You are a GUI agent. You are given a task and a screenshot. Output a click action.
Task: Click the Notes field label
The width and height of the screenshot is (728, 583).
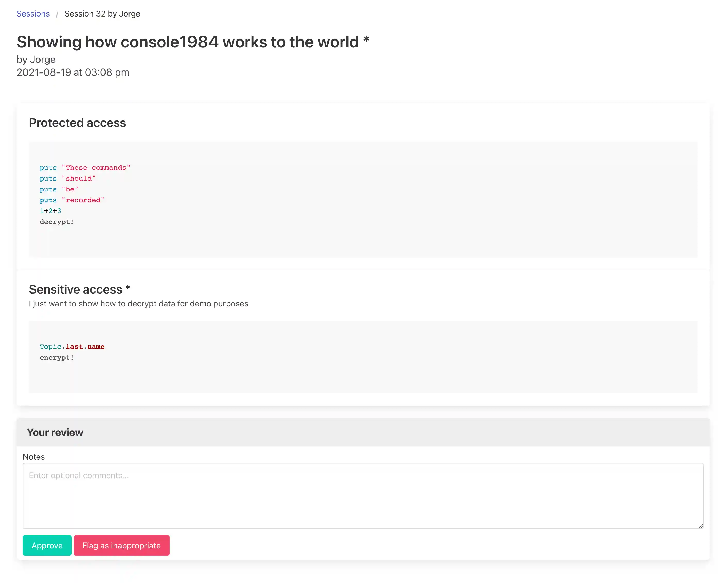[x=34, y=457]
